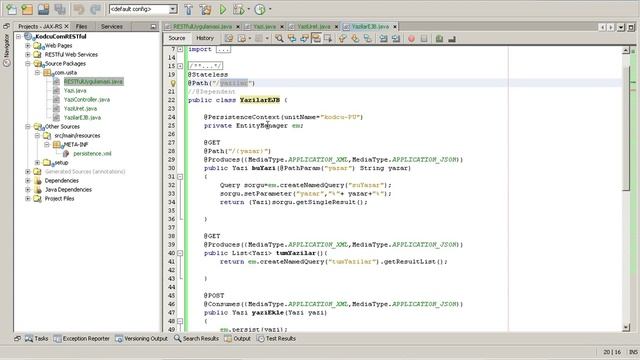Click Previous Bookmark icon
The height and width of the screenshot is (360, 640).
[342, 38]
